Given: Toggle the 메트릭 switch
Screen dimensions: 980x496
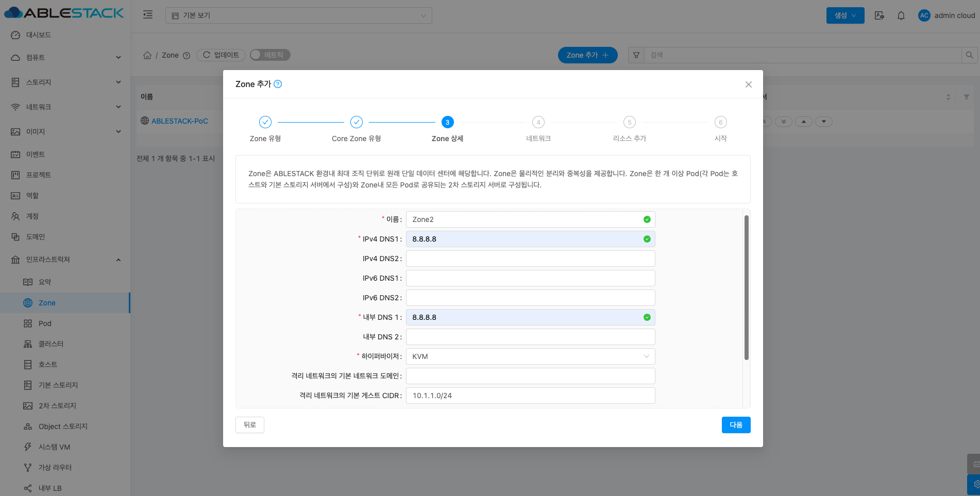Looking at the screenshot, I should coord(270,55).
